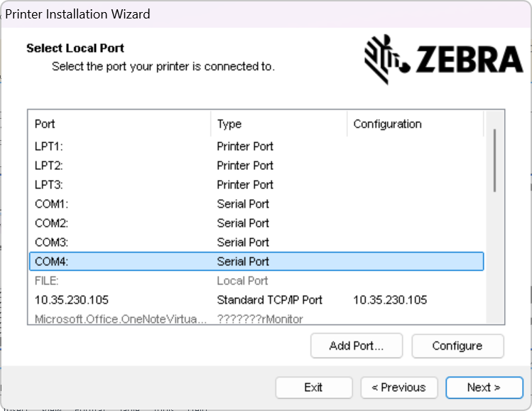Proceed with the Next button
532x411 pixels.
click(x=484, y=388)
